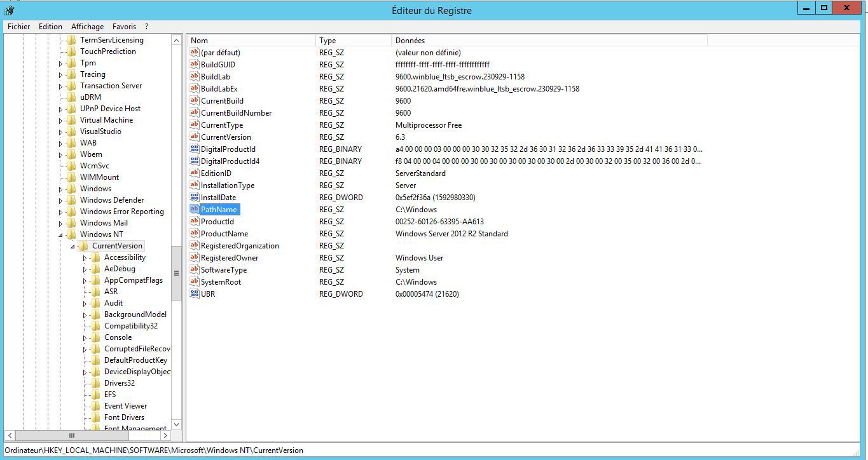This screenshot has width=868, height=460.
Task: Click the ProductName string value icon
Action: tap(195, 233)
